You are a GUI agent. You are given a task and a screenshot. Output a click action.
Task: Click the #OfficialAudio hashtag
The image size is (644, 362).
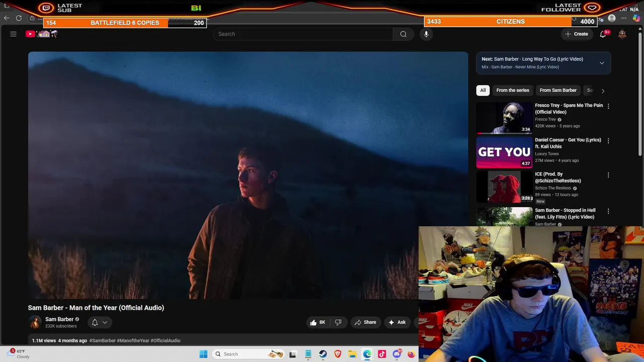click(x=166, y=340)
